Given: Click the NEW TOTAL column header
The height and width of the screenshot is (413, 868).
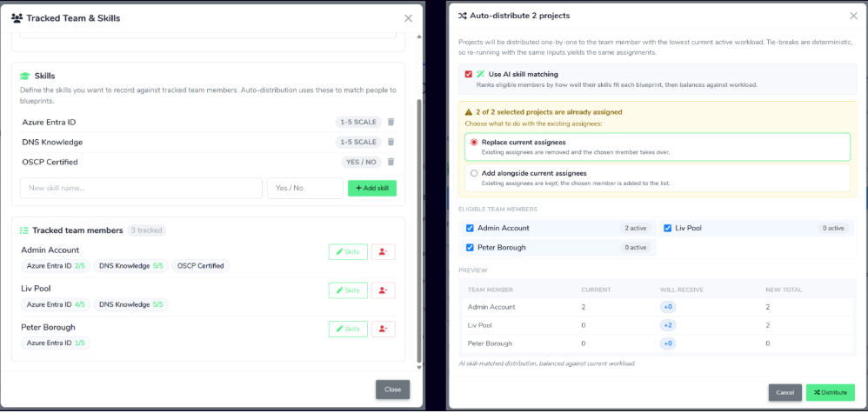Looking at the screenshot, I should tap(784, 290).
